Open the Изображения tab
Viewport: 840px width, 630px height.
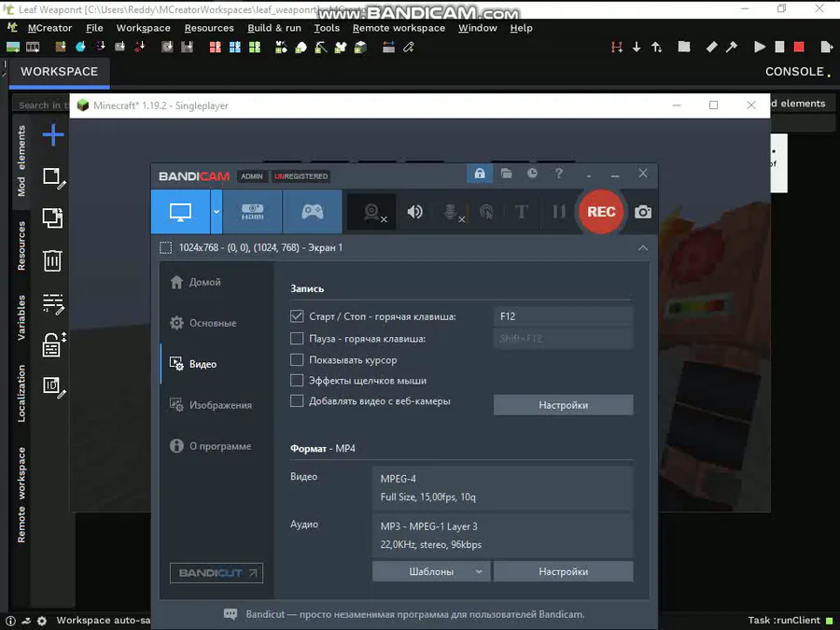(211, 405)
